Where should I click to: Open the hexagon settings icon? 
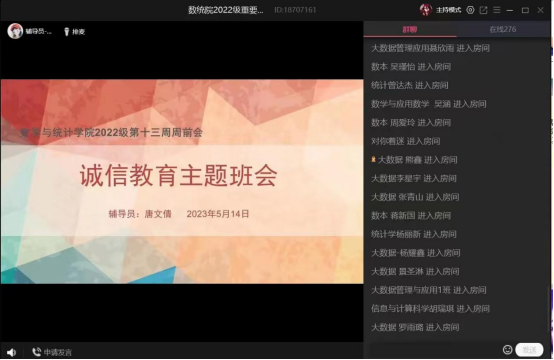[x=470, y=10]
